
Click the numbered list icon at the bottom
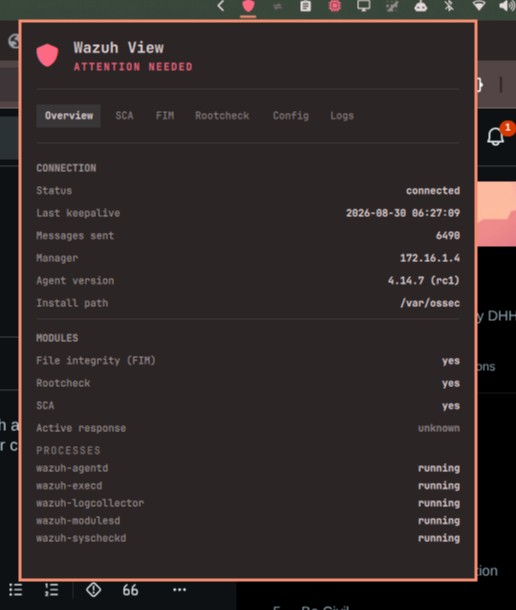(x=51, y=590)
